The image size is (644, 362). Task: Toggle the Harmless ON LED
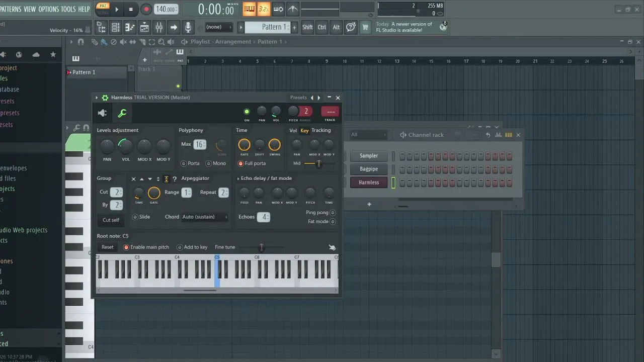247,112
